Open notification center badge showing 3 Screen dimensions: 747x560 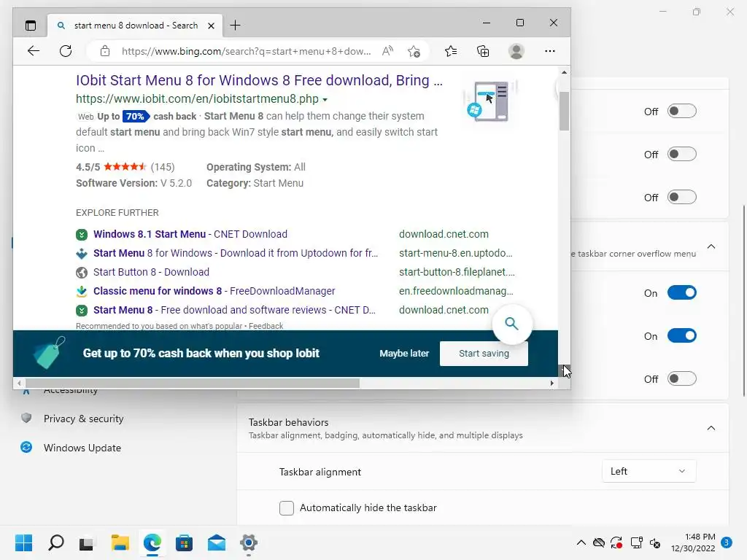[727, 542]
